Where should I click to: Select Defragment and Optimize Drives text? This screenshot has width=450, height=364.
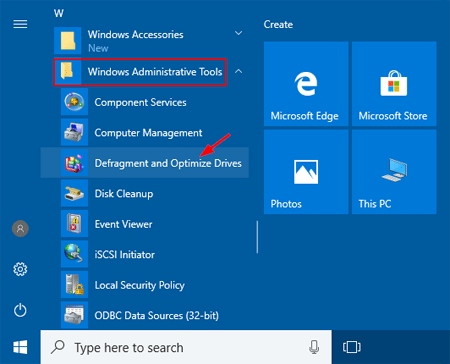click(x=168, y=163)
